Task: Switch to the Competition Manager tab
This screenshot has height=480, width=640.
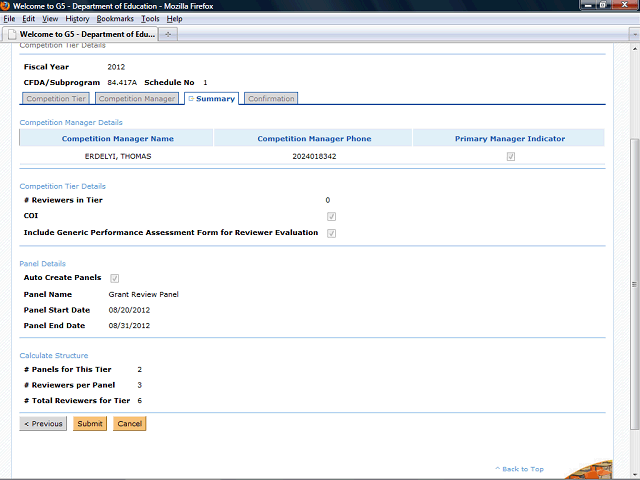Action: click(x=137, y=98)
